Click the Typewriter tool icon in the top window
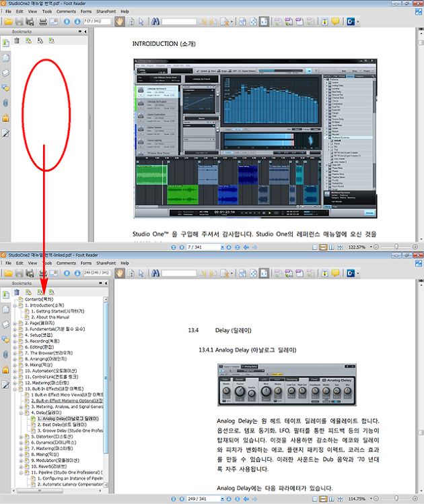This screenshot has height=504, width=424. [325, 22]
